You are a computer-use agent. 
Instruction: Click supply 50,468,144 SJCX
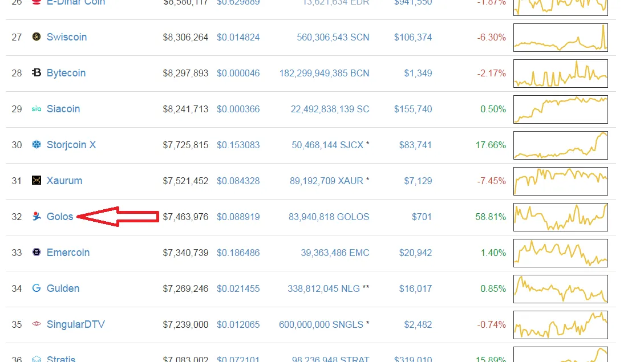pos(328,145)
